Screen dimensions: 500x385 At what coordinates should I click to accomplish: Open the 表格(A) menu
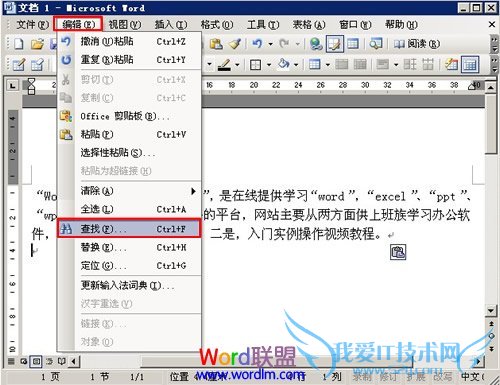(309, 25)
